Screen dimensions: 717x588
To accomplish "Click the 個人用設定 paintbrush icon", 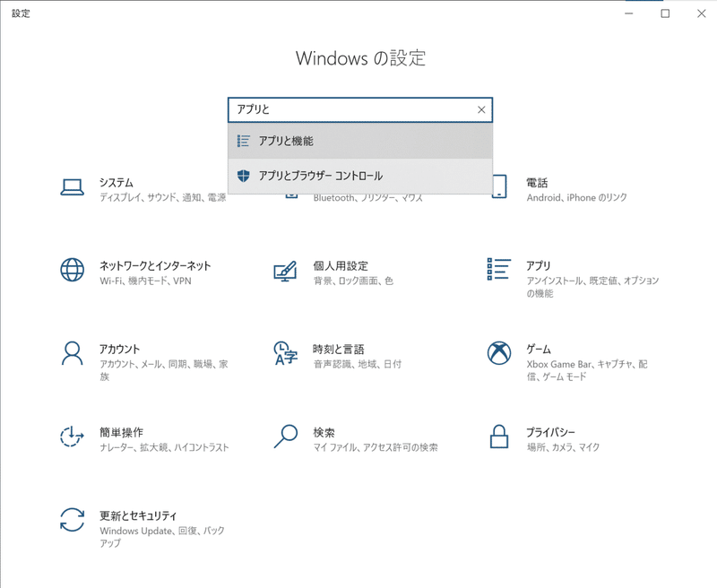I will click(x=285, y=271).
